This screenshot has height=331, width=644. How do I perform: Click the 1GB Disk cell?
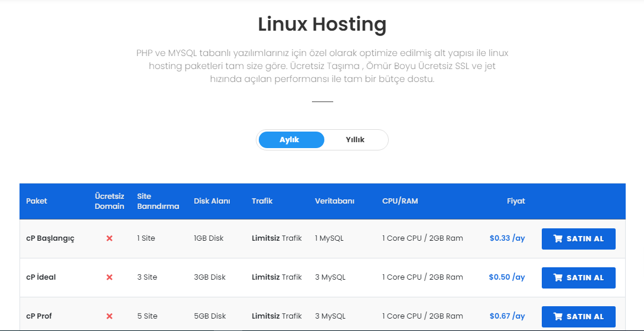[x=209, y=238]
